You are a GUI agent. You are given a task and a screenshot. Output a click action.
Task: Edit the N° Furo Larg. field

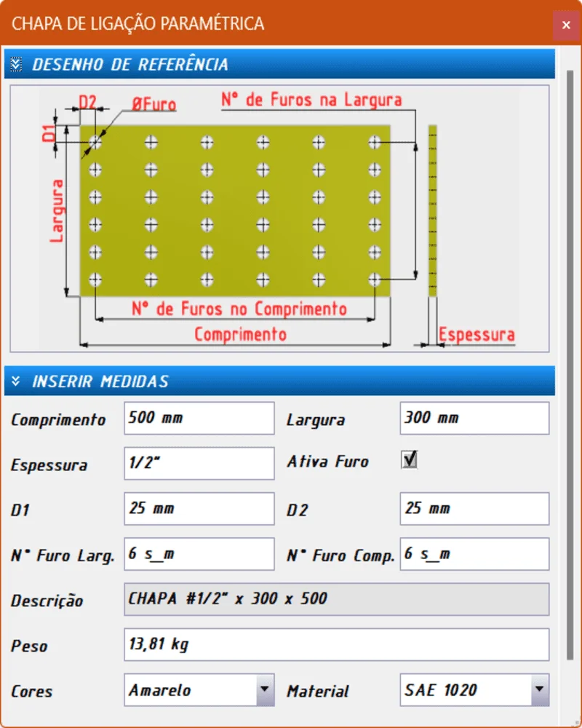pyautogui.click(x=199, y=554)
